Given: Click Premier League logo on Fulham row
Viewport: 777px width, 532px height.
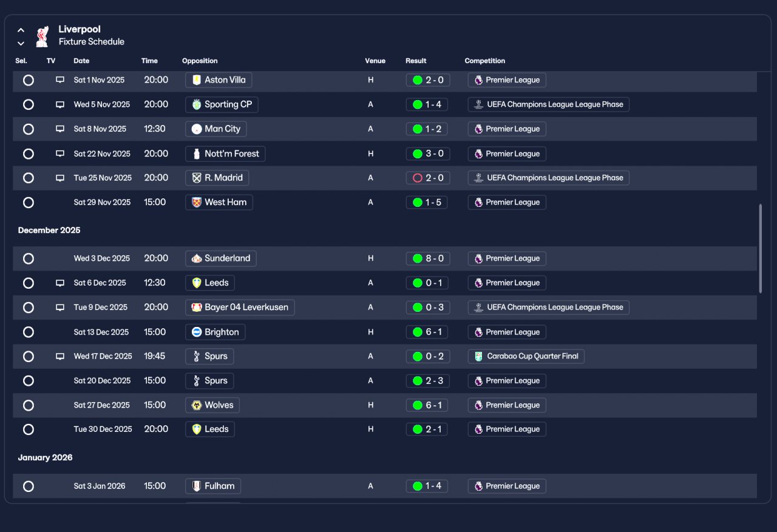Looking at the screenshot, I should point(478,486).
